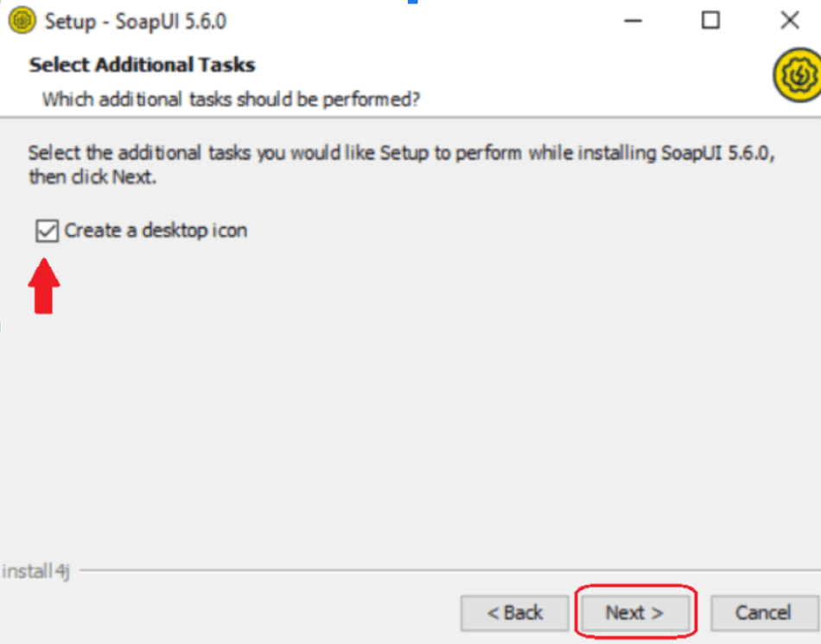Click the "Setup - SoapUI 5.6.0" window title
Image resolution: width=821 pixels, height=644 pixels.
pos(135,21)
